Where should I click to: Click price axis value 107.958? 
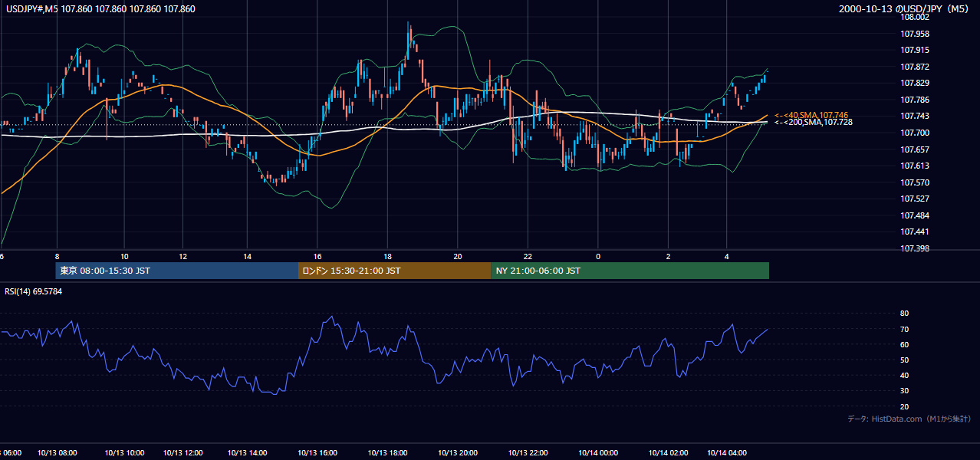pyautogui.click(x=914, y=34)
